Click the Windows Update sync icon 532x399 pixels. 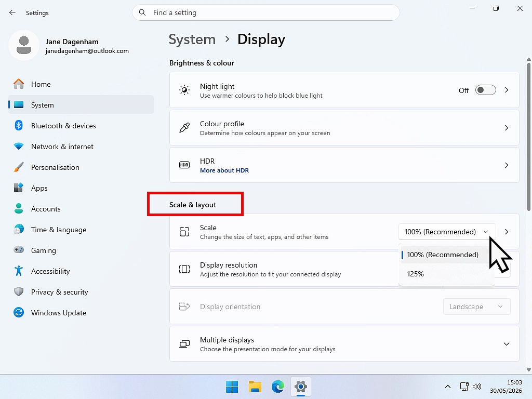(x=19, y=312)
